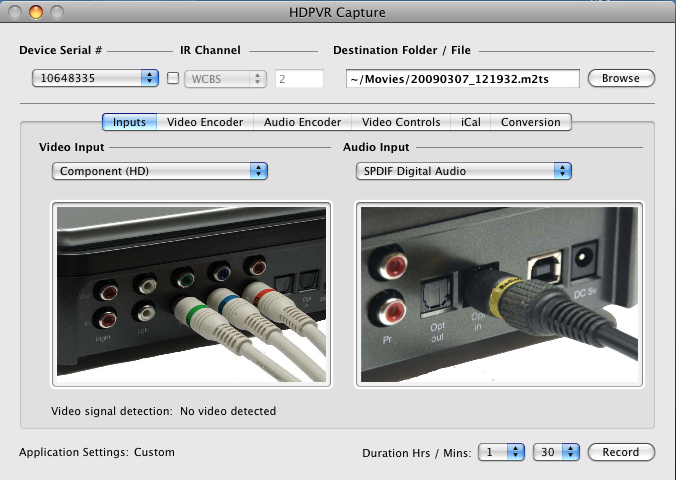Open the Video Controls tab

pyautogui.click(x=400, y=122)
